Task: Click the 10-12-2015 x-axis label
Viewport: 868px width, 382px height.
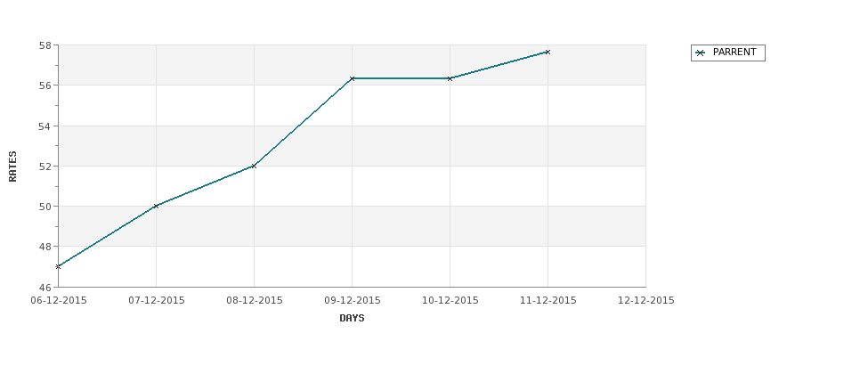Action: click(x=450, y=301)
